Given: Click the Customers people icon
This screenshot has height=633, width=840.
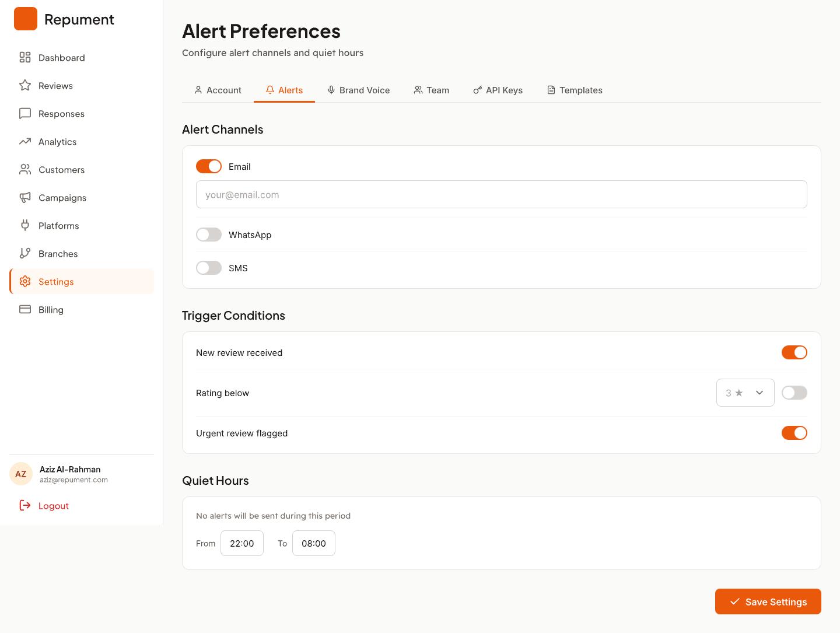Looking at the screenshot, I should coord(25,169).
